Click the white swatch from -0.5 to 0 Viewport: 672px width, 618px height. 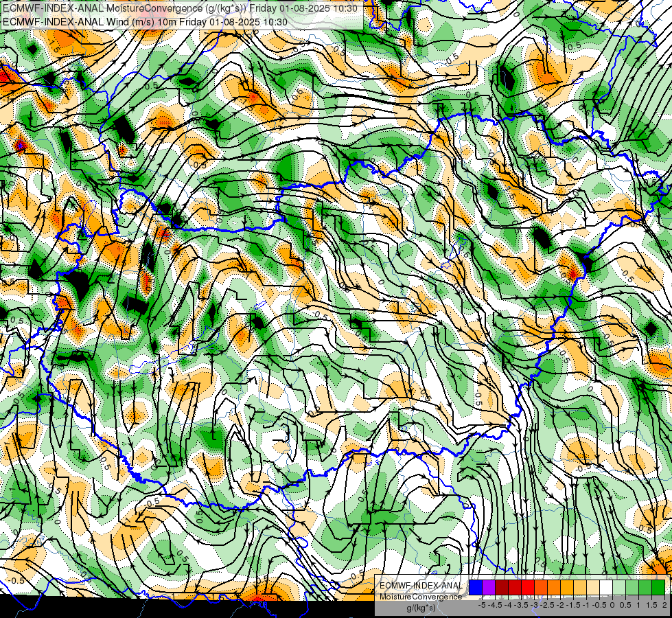coord(606,587)
